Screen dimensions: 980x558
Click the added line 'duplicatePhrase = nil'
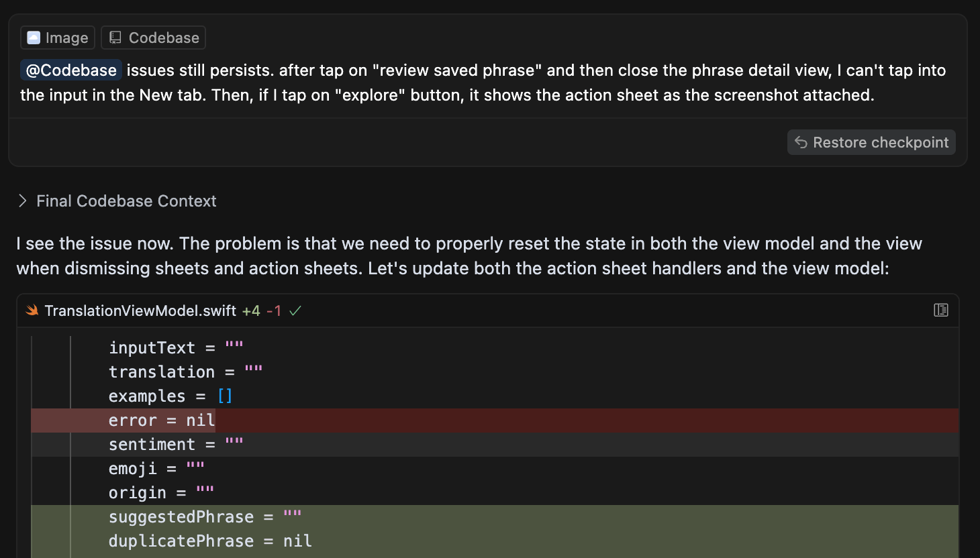(x=495, y=541)
